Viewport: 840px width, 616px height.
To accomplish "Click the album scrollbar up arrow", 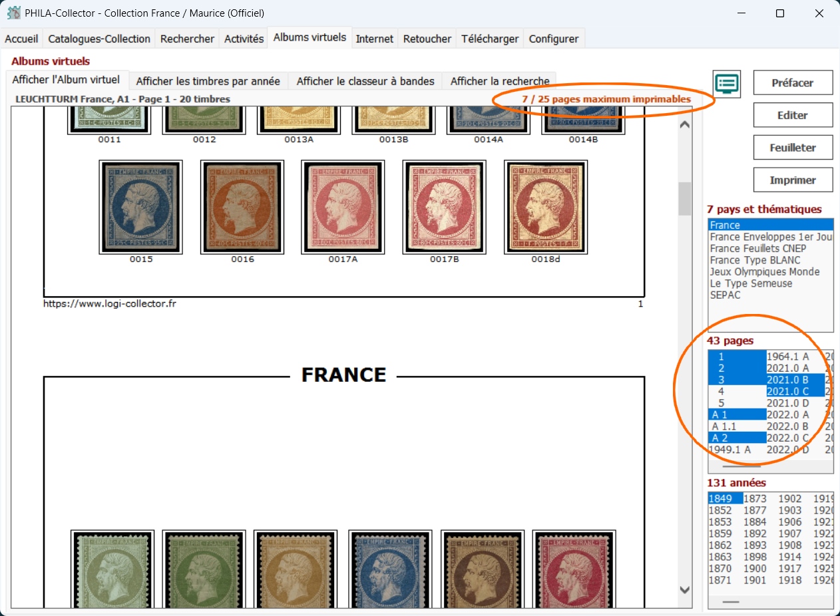I will click(685, 124).
